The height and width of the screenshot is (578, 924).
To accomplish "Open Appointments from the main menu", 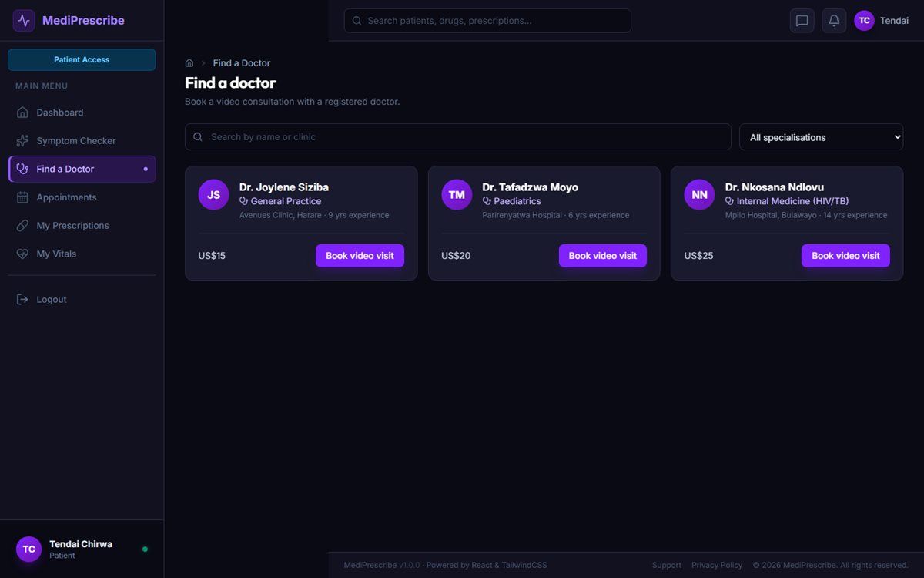I will tap(82, 197).
